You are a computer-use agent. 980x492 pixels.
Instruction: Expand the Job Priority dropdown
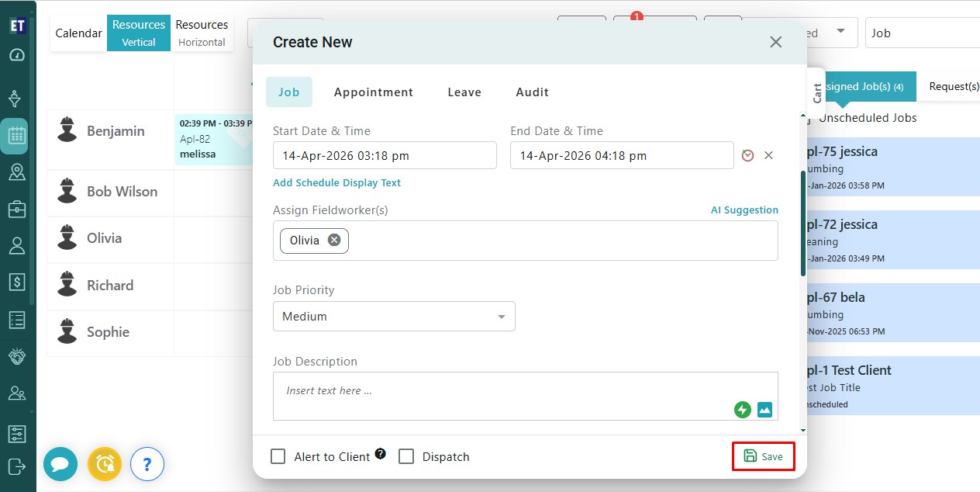[394, 317]
